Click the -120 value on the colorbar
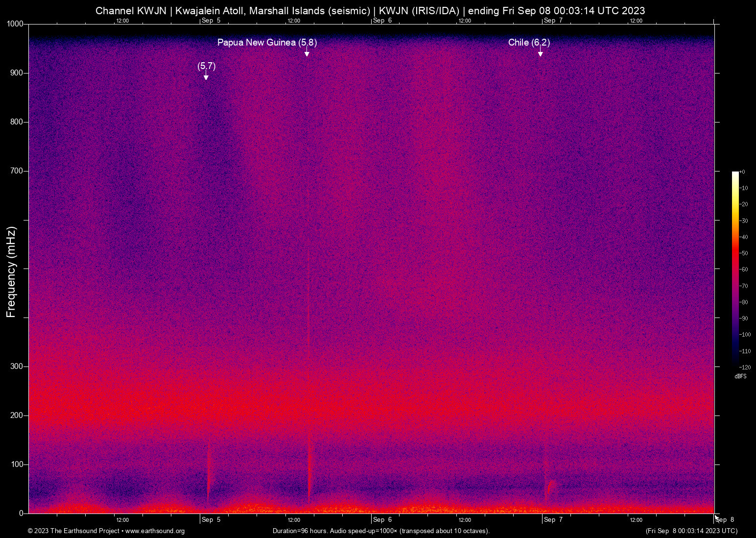This screenshot has width=756, height=538. 745,367
